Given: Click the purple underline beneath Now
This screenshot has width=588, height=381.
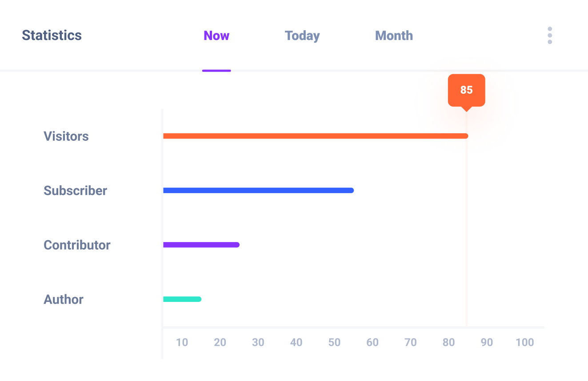Looking at the screenshot, I should tap(216, 71).
